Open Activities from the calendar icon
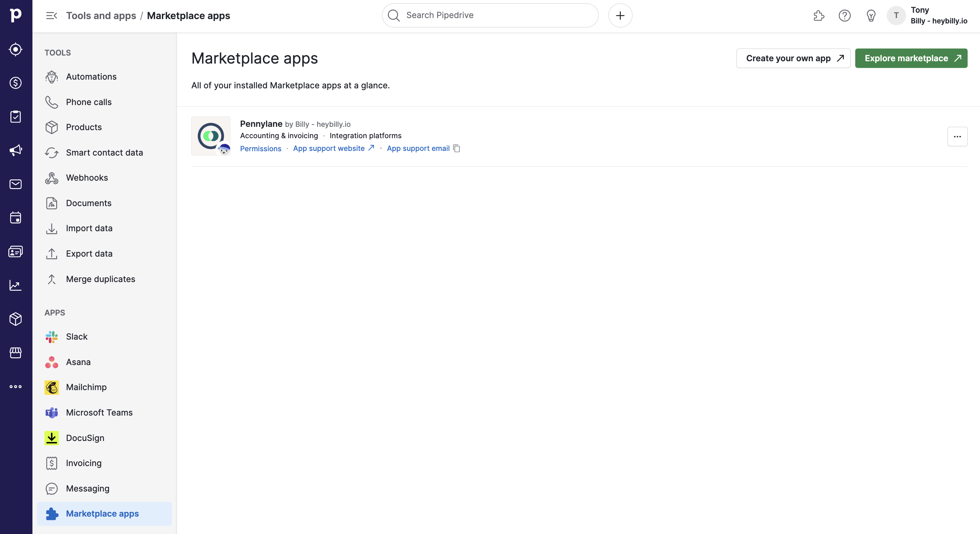The width and height of the screenshot is (980, 534). [x=16, y=217]
